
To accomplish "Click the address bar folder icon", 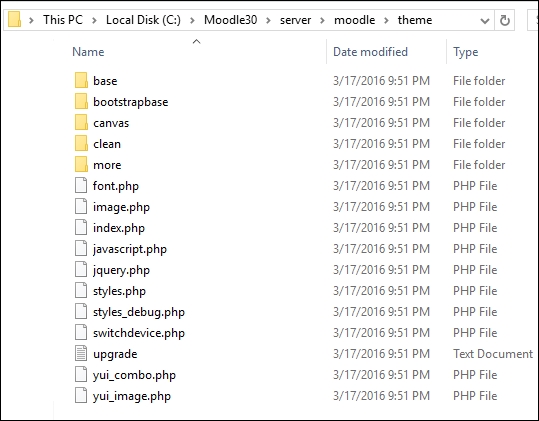I will click(14, 19).
